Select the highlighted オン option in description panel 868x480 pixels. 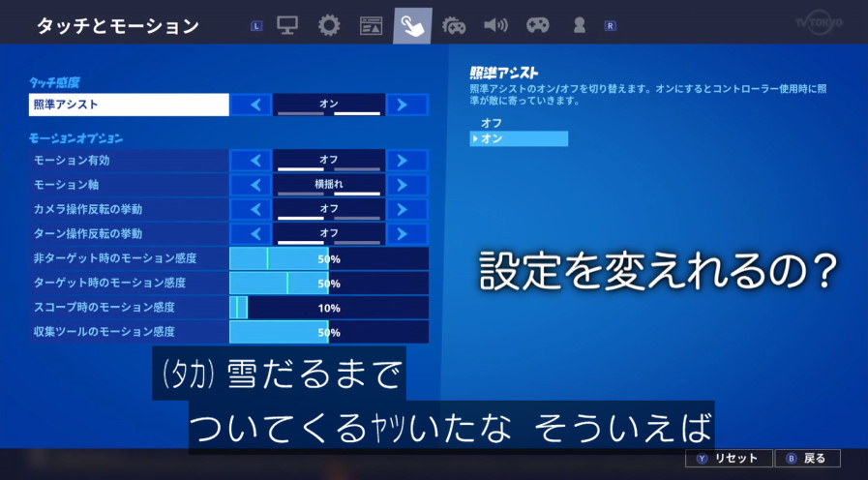tap(519, 139)
